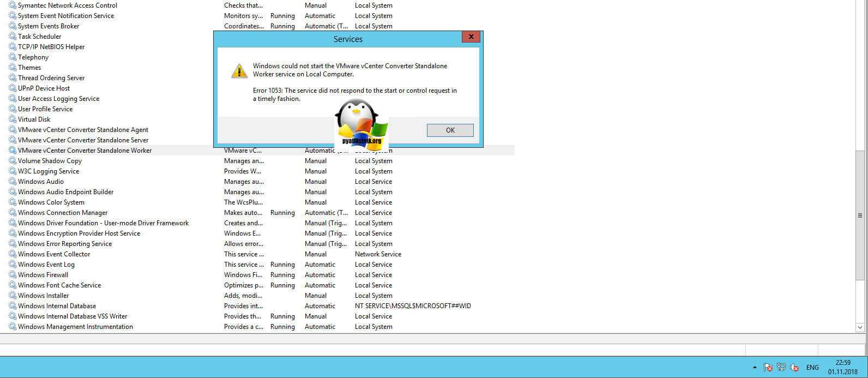Show hidden system tray icons
This screenshot has width=868, height=378.
(x=755, y=368)
